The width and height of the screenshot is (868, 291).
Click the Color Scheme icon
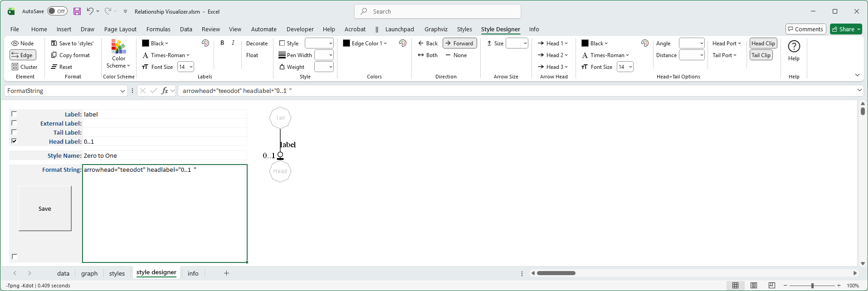tap(118, 47)
